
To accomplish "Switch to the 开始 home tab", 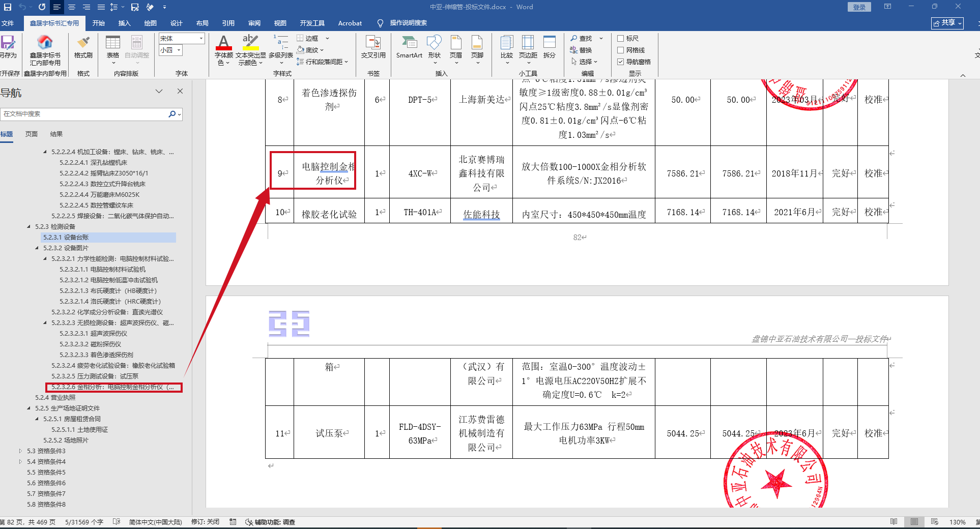I will (x=99, y=23).
